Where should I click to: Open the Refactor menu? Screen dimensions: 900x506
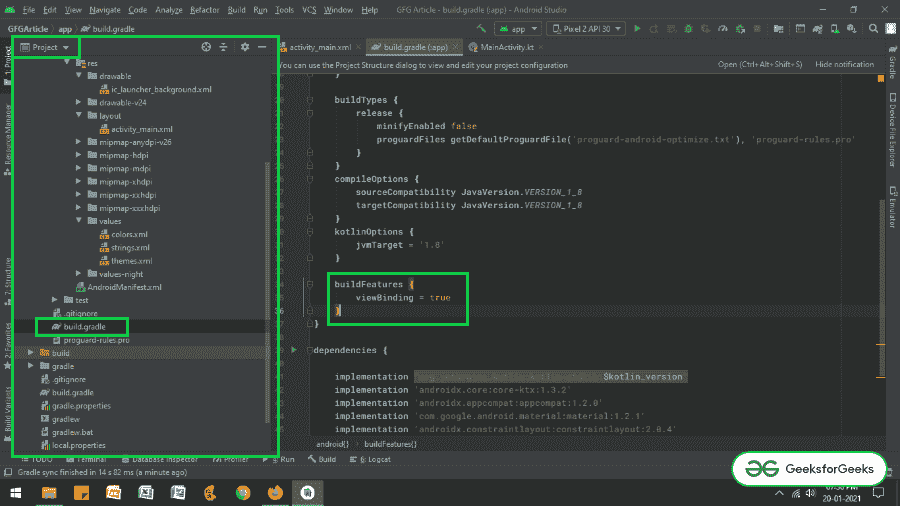point(204,10)
